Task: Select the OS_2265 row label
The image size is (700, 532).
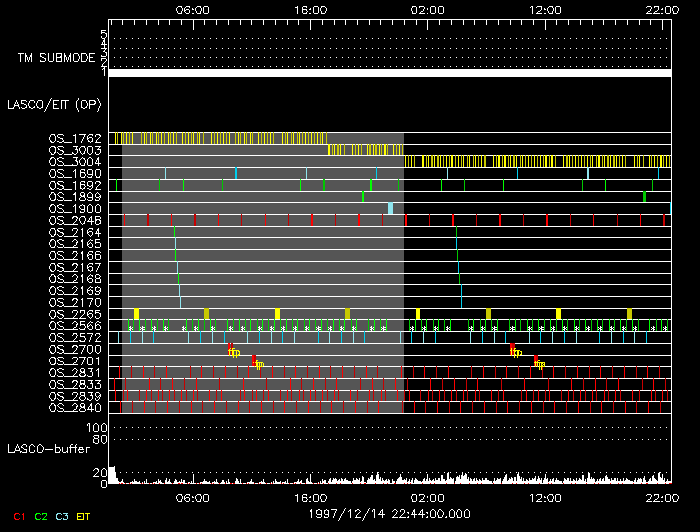Action: 74,314
